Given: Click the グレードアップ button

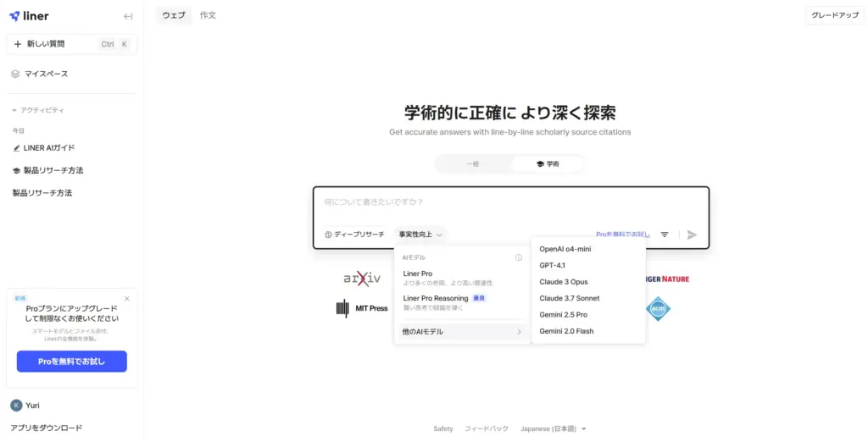Looking at the screenshot, I should click(835, 15).
